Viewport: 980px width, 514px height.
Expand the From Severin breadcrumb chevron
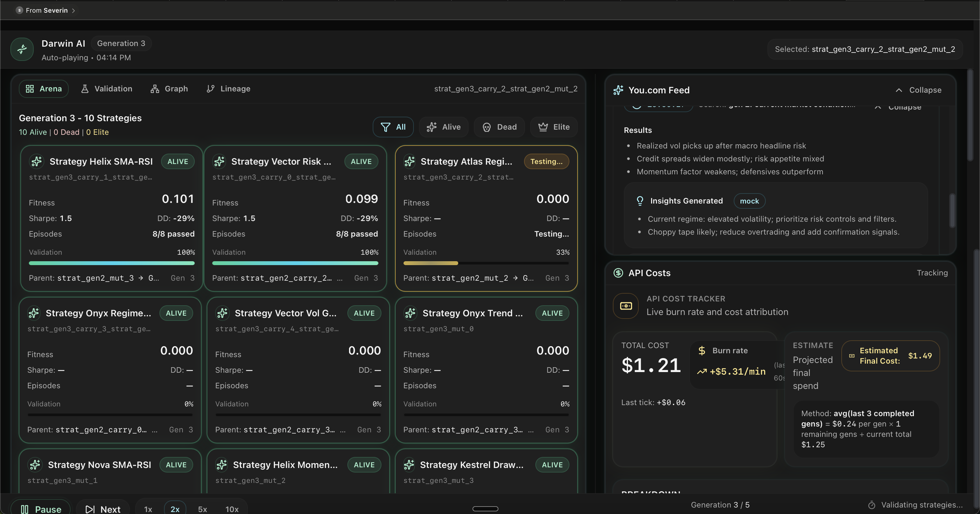click(74, 11)
